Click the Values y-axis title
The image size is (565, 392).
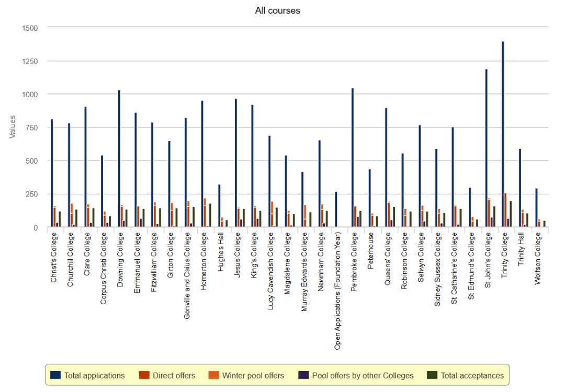(13, 126)
